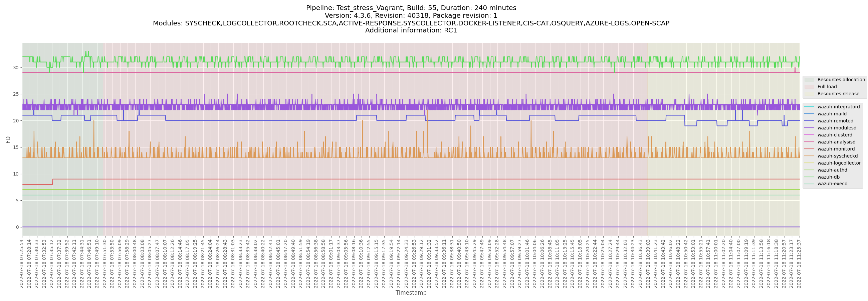Click the wazuh-monitord legend label
868x301 pixels.
pyautogui.click(x=836, y=149)
